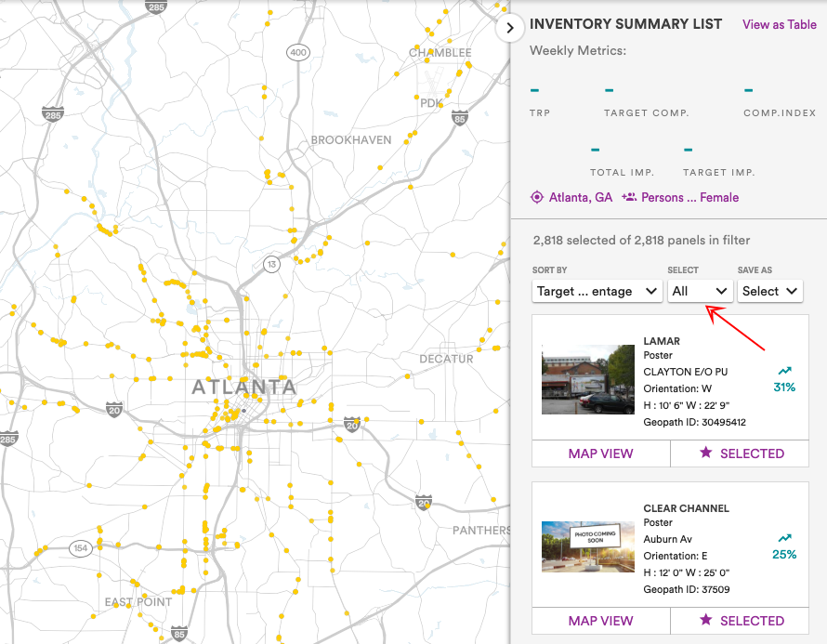Open View as Table link
This screenshot has height=644, width=827.
[779, 25]
